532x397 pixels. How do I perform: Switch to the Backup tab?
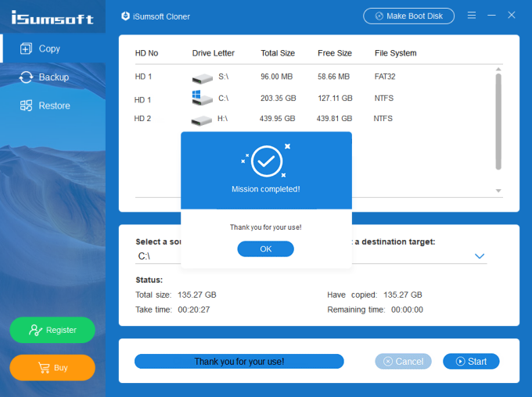(x=52, y=77)
